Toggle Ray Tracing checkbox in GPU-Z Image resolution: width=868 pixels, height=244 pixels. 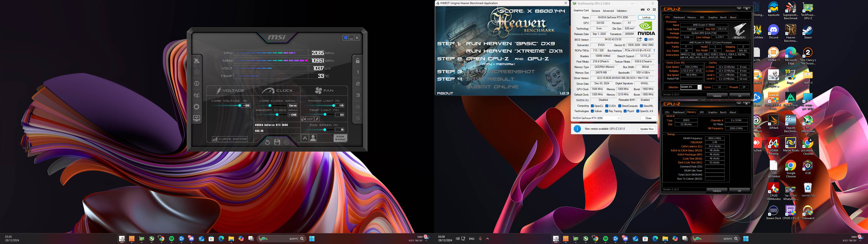(x=606, y=111)
